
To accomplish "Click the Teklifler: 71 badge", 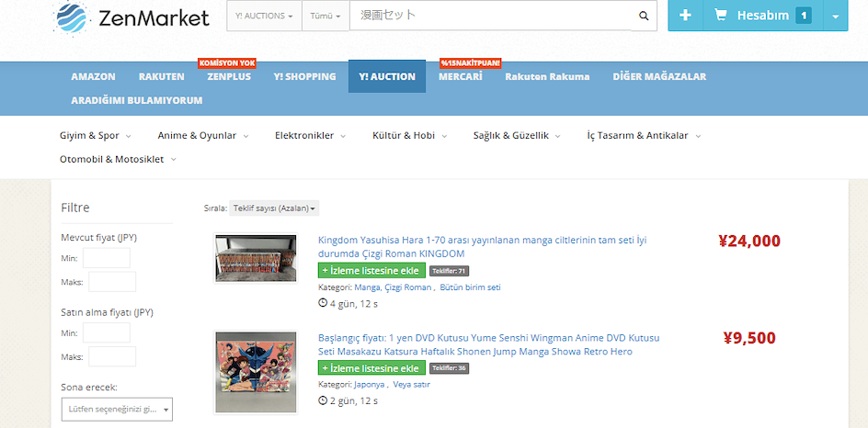I will tap(449, 271).
